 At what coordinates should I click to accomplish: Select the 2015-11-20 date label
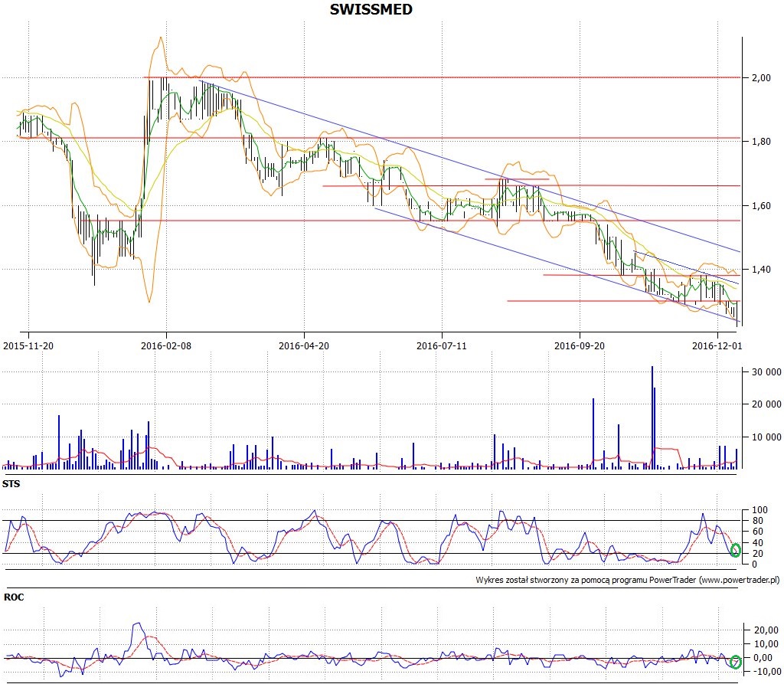28,345
